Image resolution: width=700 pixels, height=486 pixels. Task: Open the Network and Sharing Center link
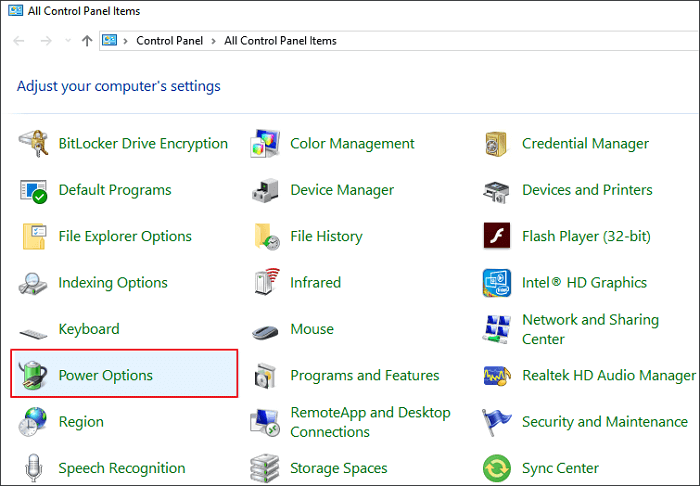click(x=590, y=329)
